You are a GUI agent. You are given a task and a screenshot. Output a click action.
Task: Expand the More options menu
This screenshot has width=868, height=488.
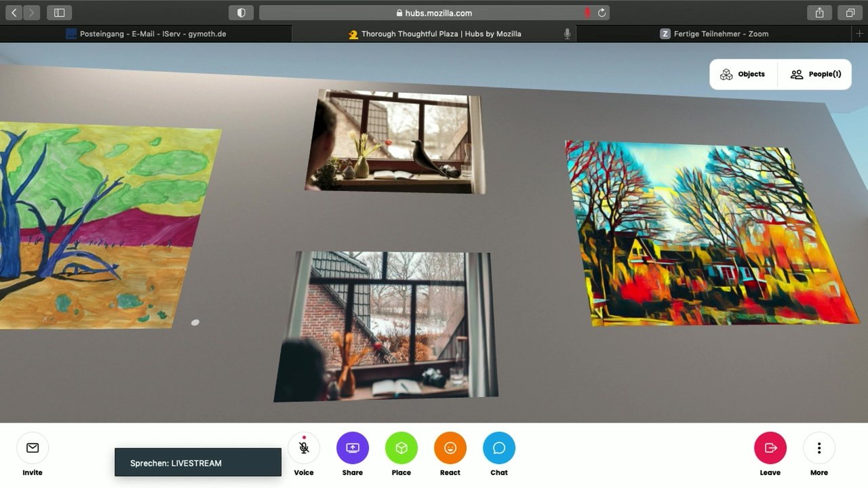819,448
